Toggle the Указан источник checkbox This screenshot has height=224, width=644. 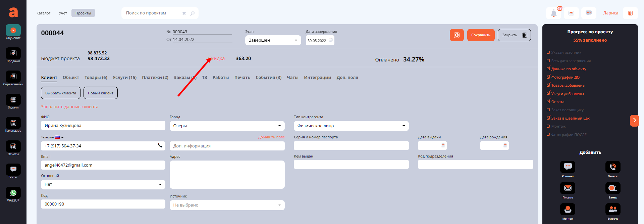(x=548, y=52)
